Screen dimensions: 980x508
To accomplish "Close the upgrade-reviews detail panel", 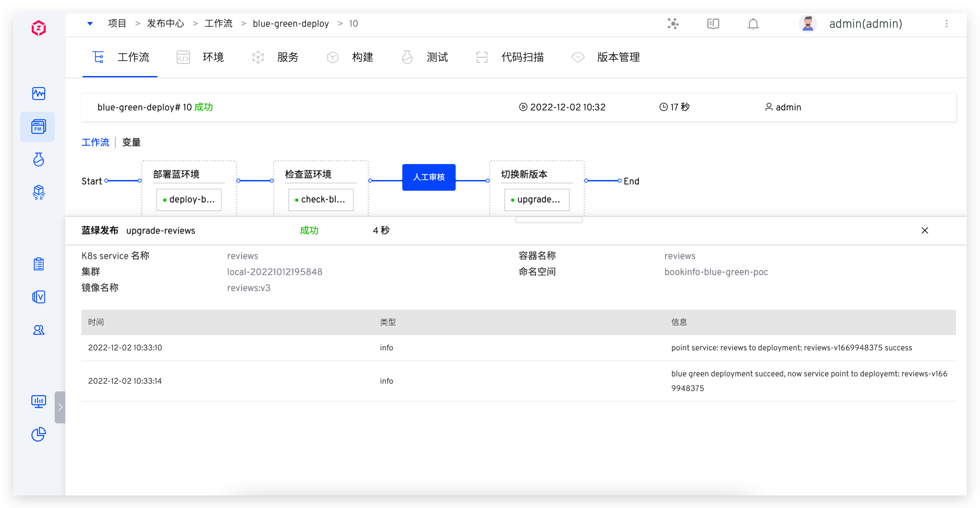I will pos(925,231).
